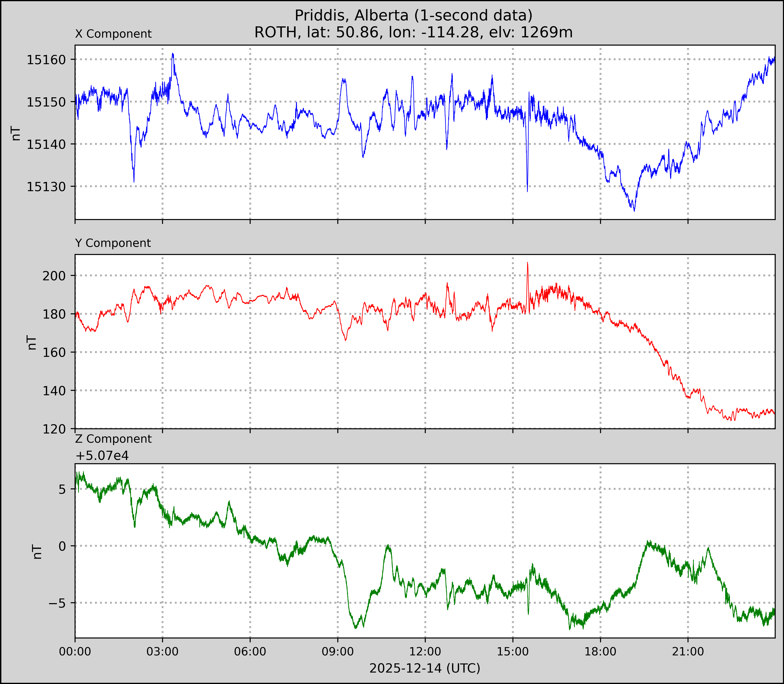Viewport: 784px width, 684px height.
Task: Click the 2025-12-14 (UTC) axis title
Action: click(x=425, y=668)
